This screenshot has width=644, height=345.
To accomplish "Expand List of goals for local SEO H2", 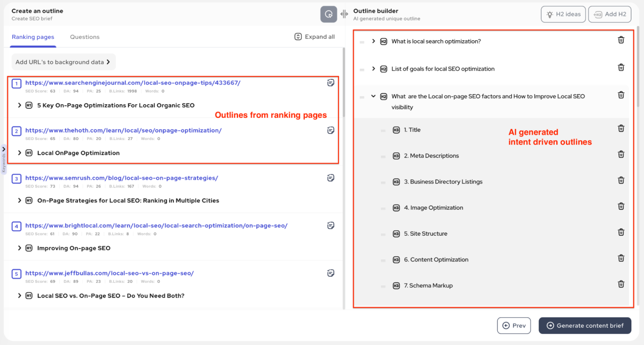I will click(374, 69).
